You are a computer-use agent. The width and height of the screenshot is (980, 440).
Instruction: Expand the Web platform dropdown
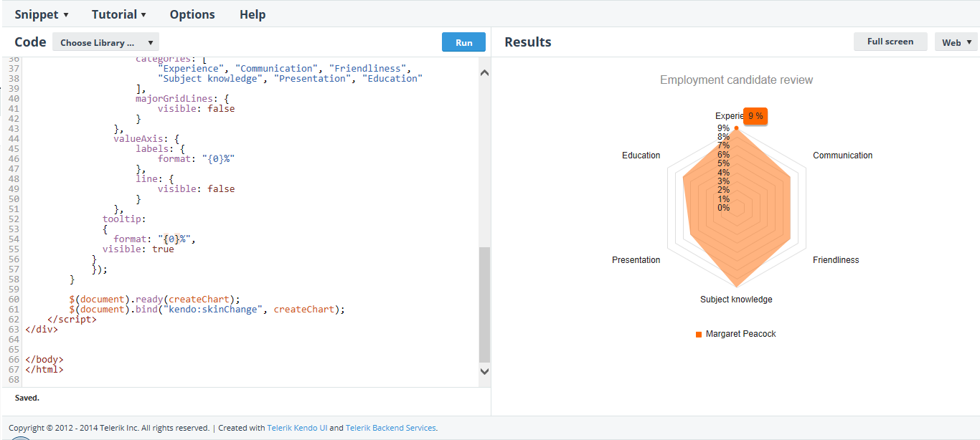click(x=956, y=42)
